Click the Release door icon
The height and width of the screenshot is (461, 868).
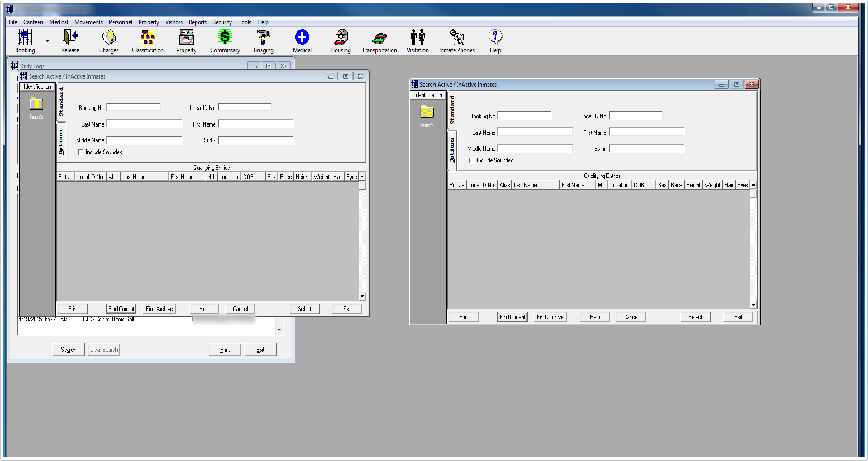(70, 38)
